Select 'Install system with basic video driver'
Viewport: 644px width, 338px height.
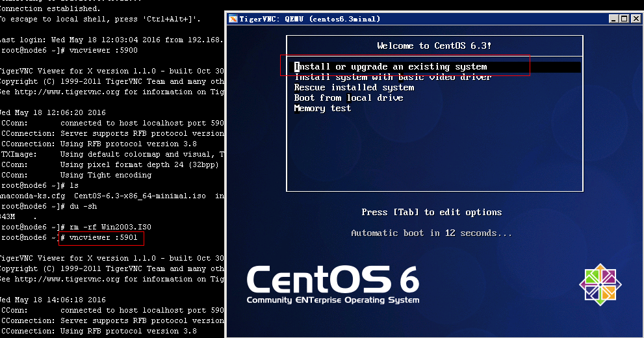(x=393, y=77)
